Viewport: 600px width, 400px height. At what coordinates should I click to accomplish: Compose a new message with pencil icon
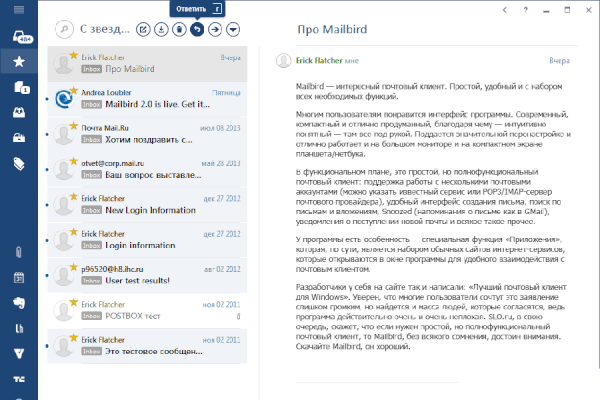[143, 29]
